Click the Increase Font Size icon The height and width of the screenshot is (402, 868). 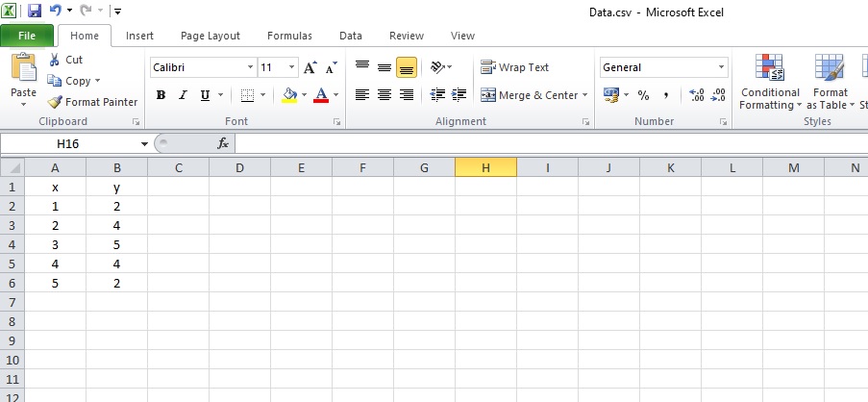pyautogui.click(x=310, y=68)
